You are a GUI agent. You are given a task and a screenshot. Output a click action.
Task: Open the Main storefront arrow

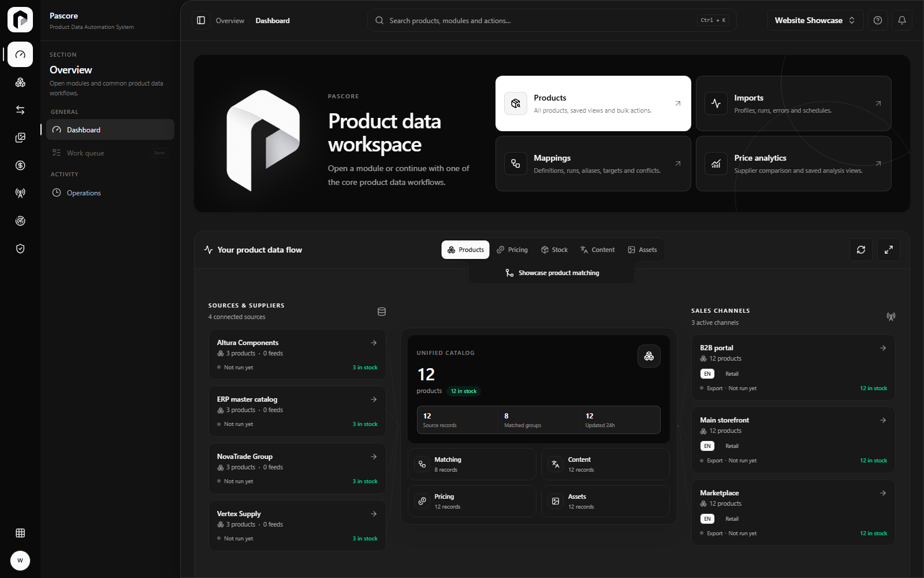(x=883, y=420)
